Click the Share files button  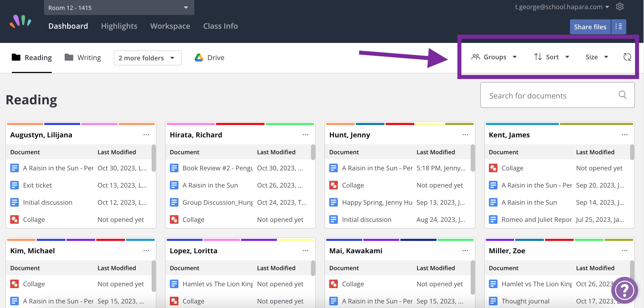(590, 27)
